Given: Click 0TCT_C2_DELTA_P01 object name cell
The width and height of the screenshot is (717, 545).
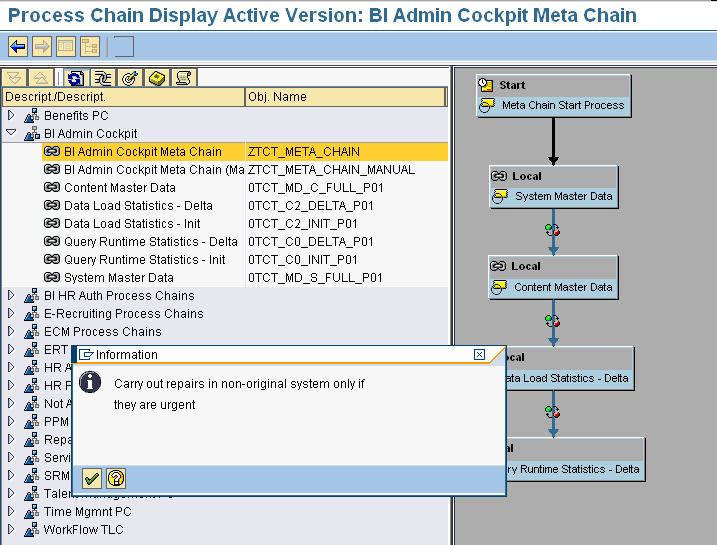Looking at the screenshot, I should pos(347,205).
